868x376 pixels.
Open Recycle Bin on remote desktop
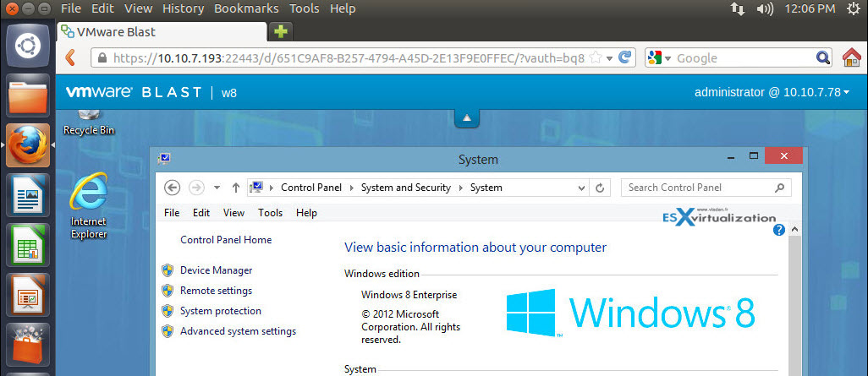click(89, 123)
